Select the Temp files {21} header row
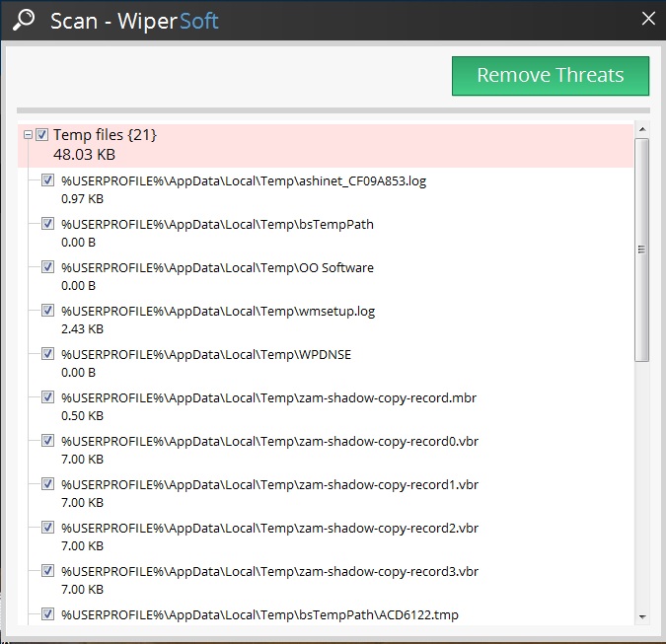The width and height of the screenshot is (666, 644). point(326,145)
